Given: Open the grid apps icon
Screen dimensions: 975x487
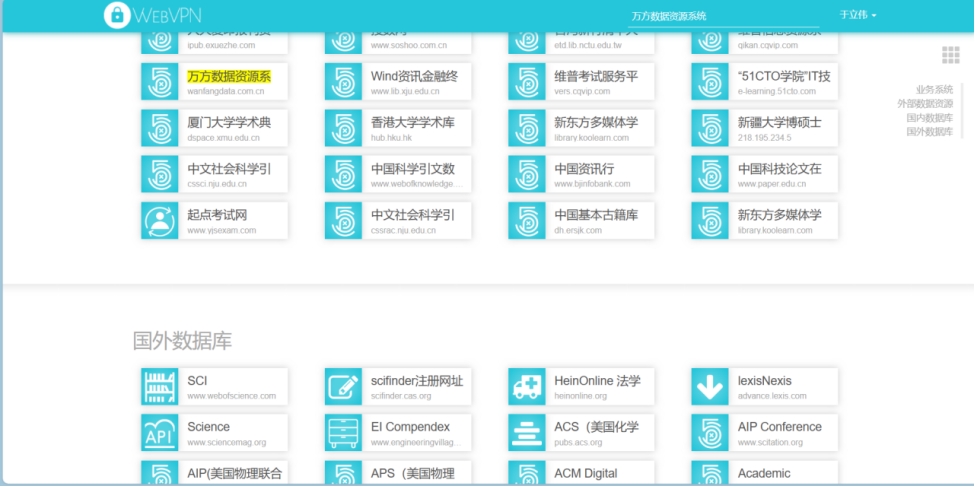Looking at the screenshot, I should (x=951, y=55).
